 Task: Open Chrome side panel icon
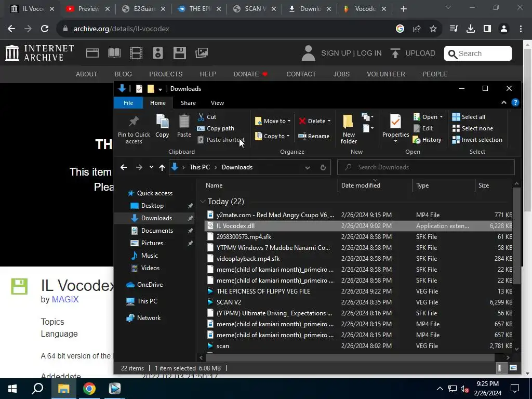click(x=487, y=29)
